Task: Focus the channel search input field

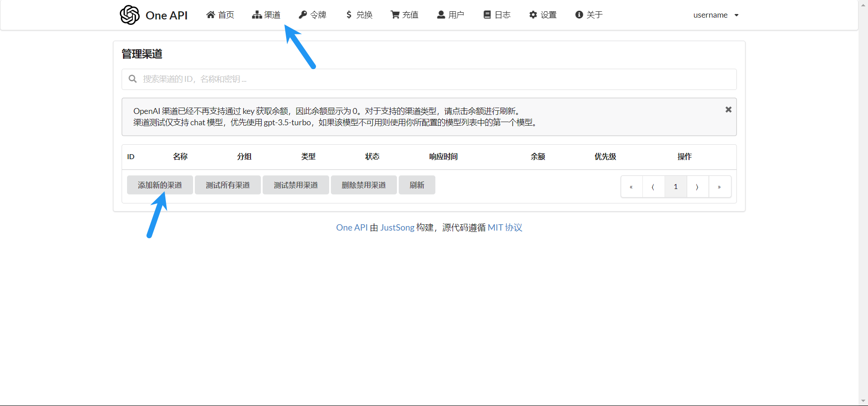Action: tap(429, 79)
